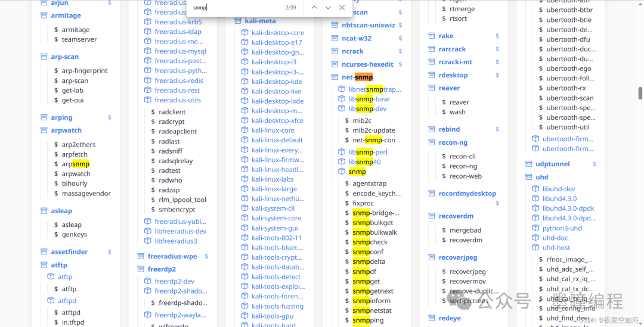Screen dimensions: 644x327
Task: Click the archive icon next to udptunnel
Action: (528, 164)
